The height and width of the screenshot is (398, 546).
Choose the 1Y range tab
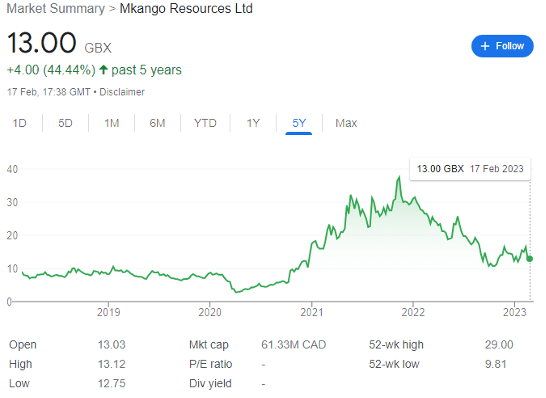click(253, 123)
